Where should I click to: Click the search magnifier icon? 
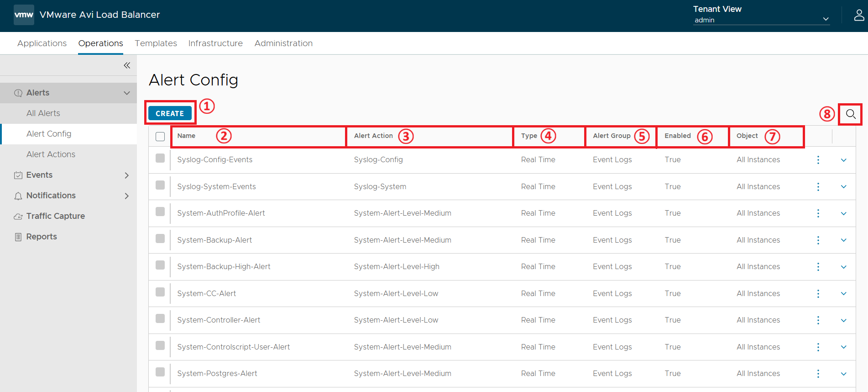pyautogui.click(x=851, y=114)
